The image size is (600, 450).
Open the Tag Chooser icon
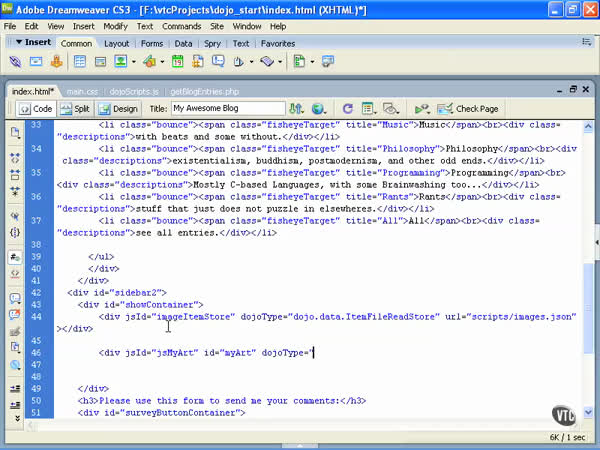click(x=329, y=62)
